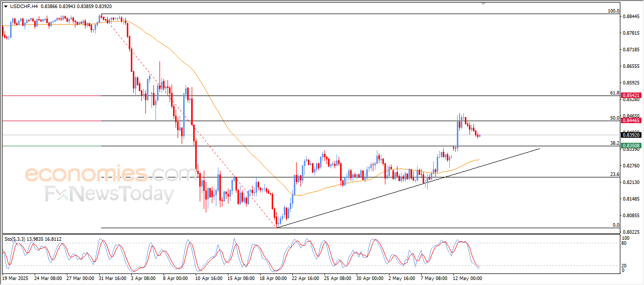The image size is (644, 285).
Task: Click the 10 Apr 16:00 time label
Action: tap(208, 278)
